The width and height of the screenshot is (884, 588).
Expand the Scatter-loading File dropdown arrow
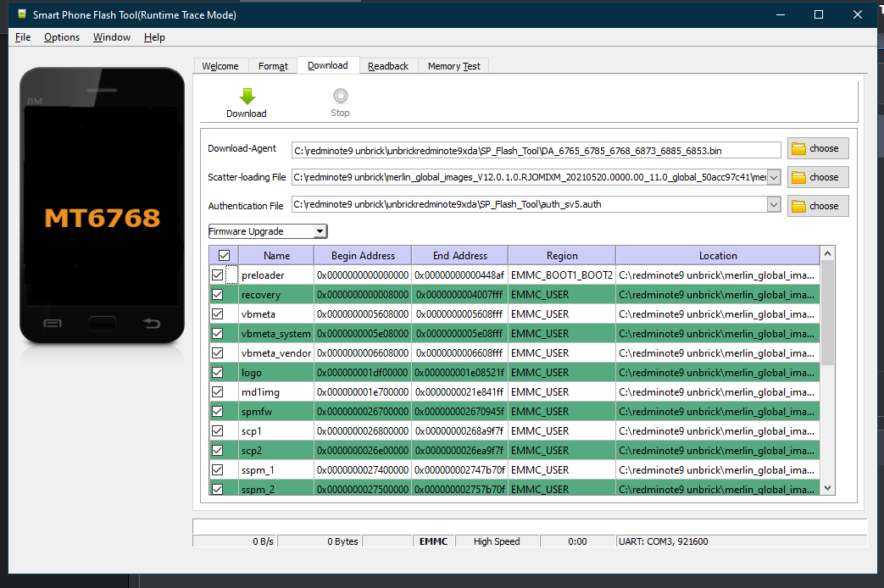(774, 178)
